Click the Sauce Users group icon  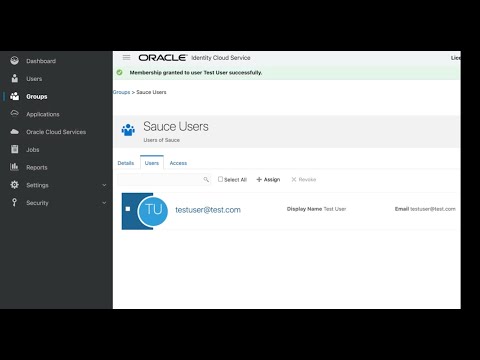click(128, 130)
